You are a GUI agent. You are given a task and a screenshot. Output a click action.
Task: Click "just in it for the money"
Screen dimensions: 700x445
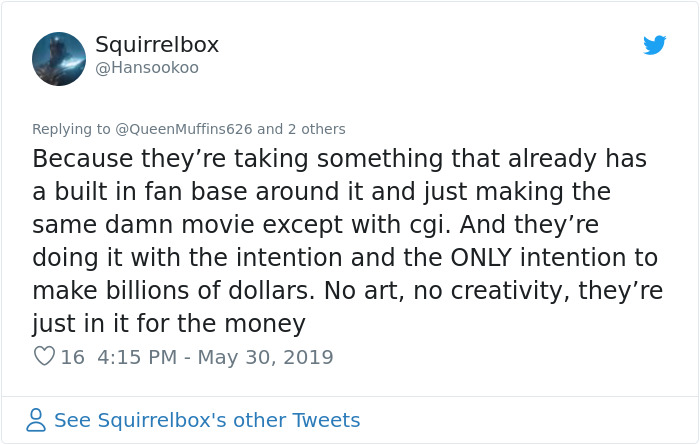168,323
